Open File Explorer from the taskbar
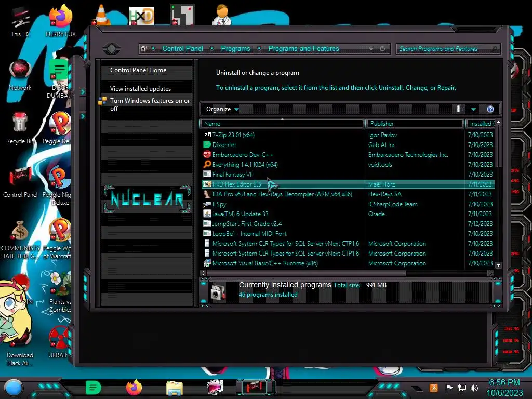 click(175, 388)
